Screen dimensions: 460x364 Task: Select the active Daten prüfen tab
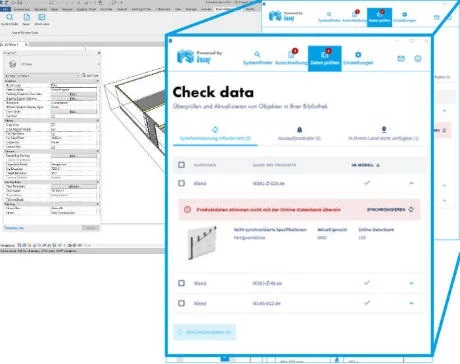(x=325, y=58)
